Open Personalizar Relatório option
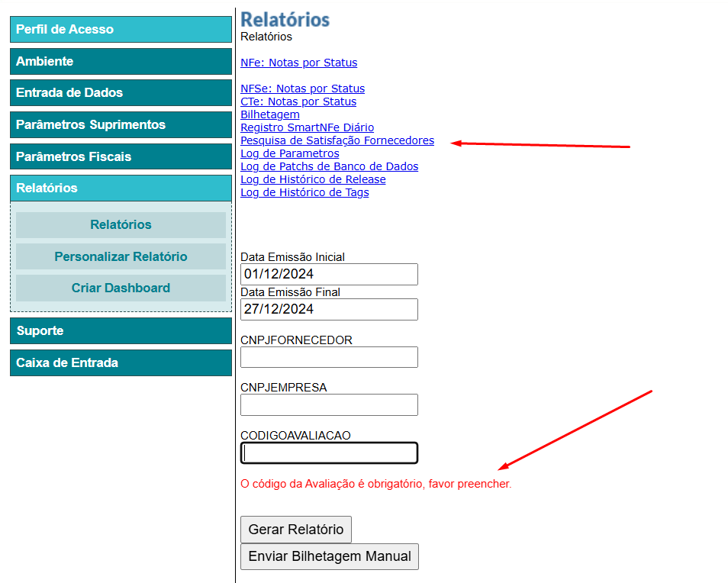This screenshot has height=583, width=728. click(x=121, y=256)
